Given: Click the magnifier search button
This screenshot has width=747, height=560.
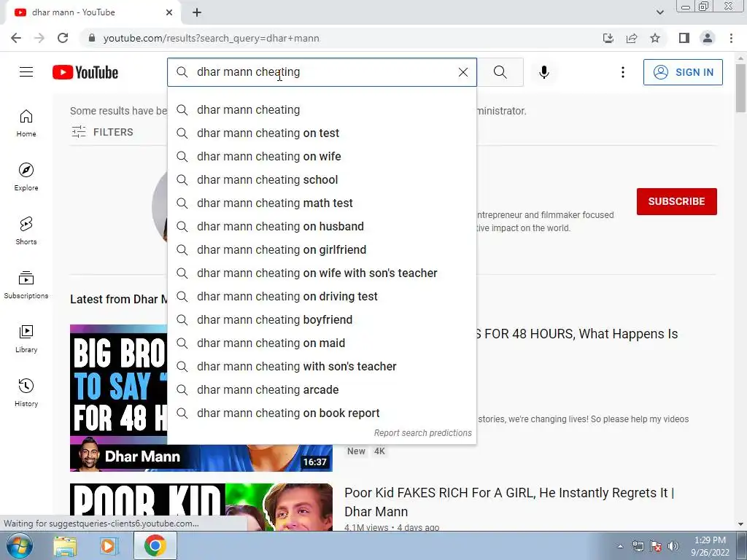Looking at the screenshot, I should [500, 72].
